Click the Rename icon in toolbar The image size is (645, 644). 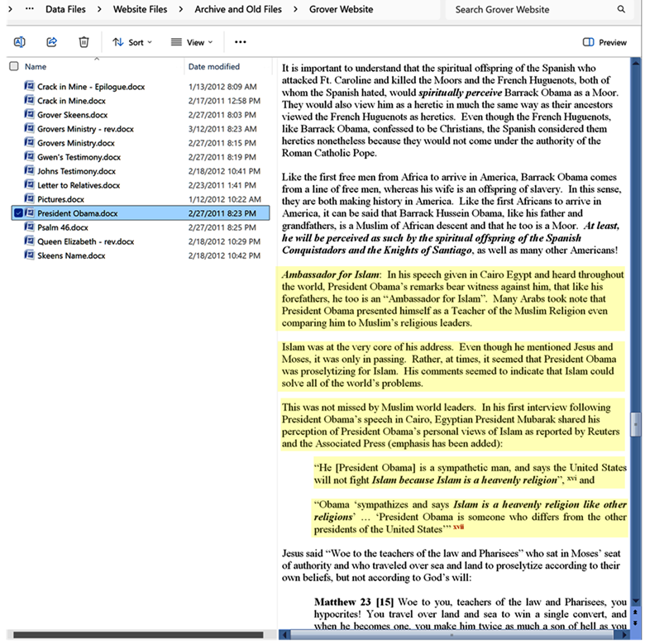(x=20, y=42)
